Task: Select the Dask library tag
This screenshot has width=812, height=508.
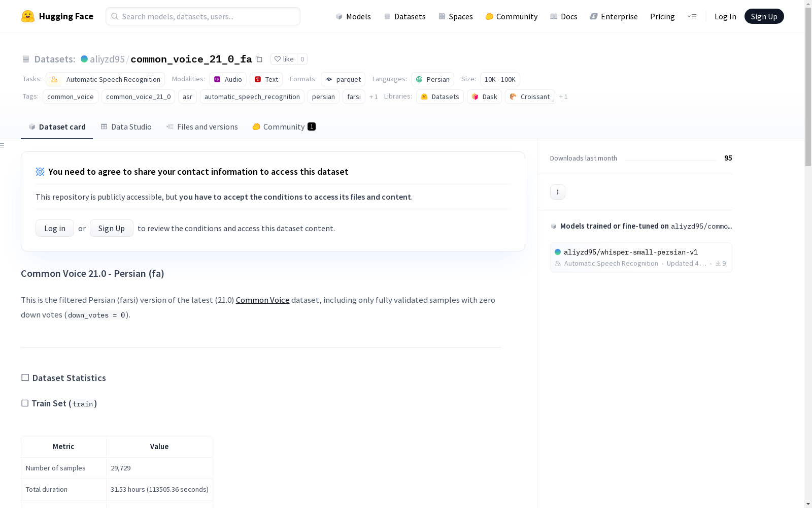Action: [484, 97]
